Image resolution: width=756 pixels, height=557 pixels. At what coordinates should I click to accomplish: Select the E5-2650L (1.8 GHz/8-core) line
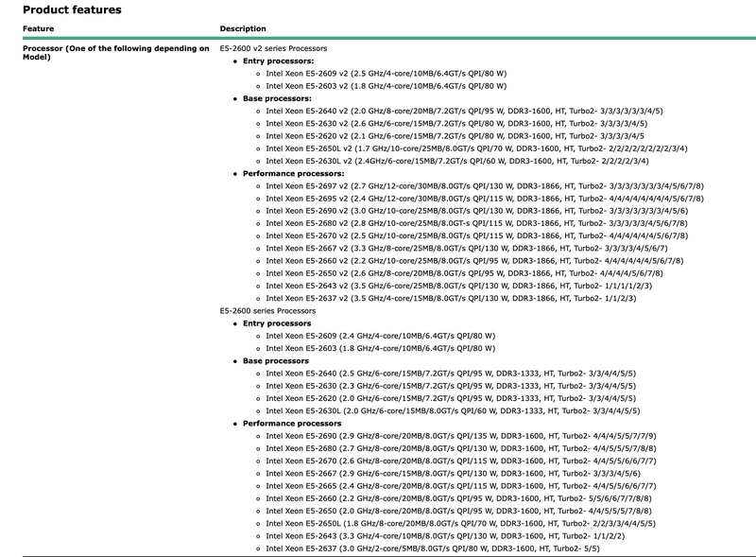[x=461, y=524]
